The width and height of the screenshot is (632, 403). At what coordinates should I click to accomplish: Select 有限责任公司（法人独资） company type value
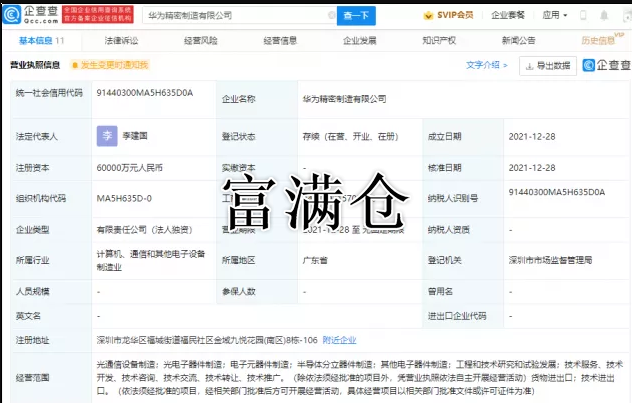coord(146,230)
